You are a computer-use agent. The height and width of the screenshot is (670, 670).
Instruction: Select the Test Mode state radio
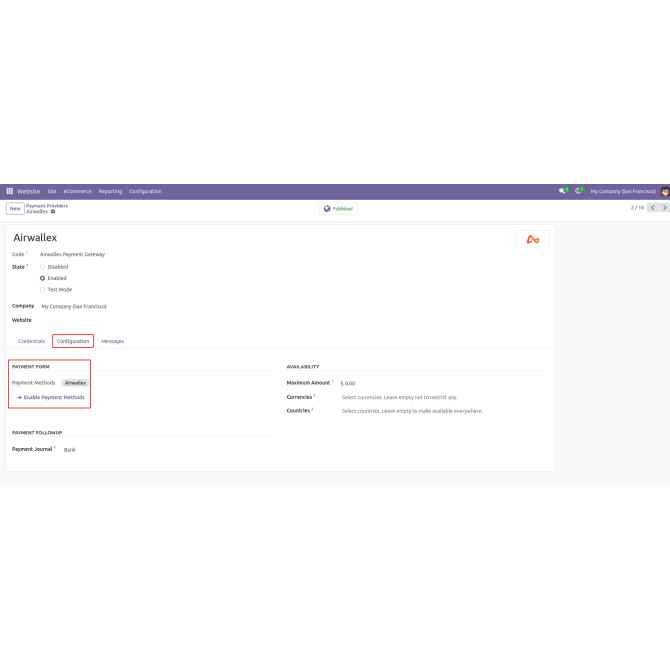click(x=42, y=289)
